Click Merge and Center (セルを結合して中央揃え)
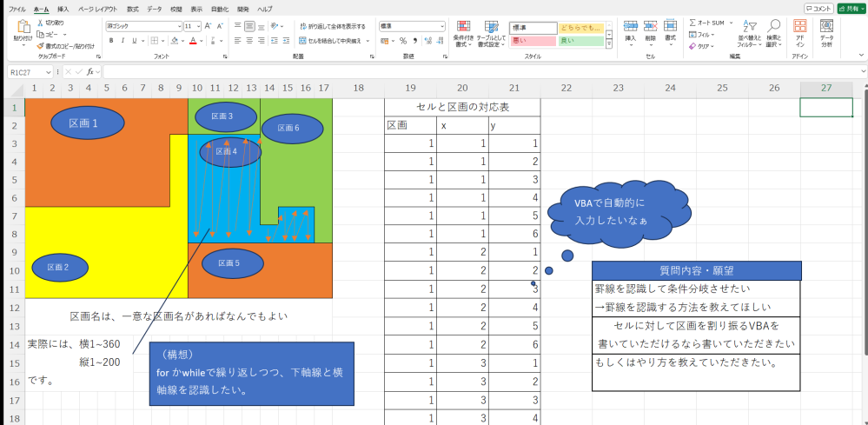This screenshot has height=425, width=868. tap(330, 40)
